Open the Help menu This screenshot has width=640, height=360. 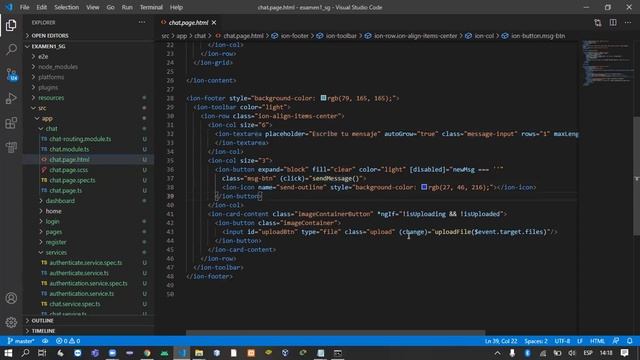(x=176, y=7)
